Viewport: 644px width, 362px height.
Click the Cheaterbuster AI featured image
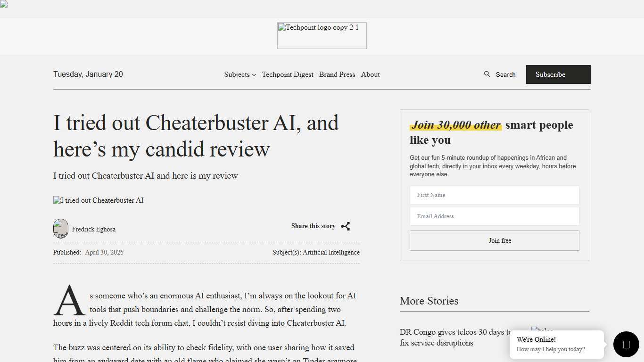point(98,200)
